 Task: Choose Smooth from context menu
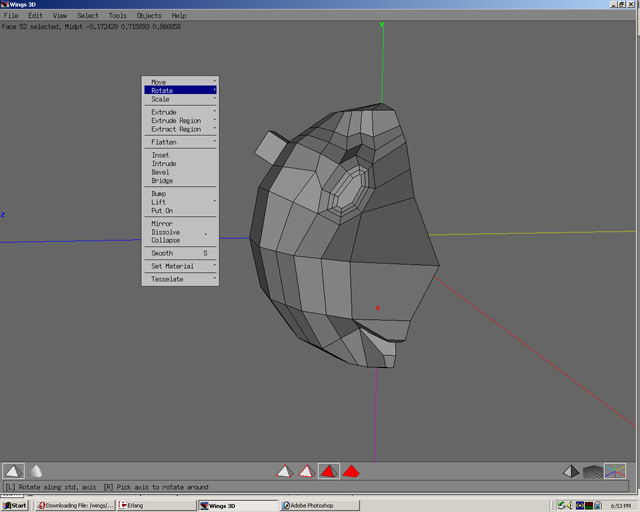pyautogui.click(x=180, y=253)
